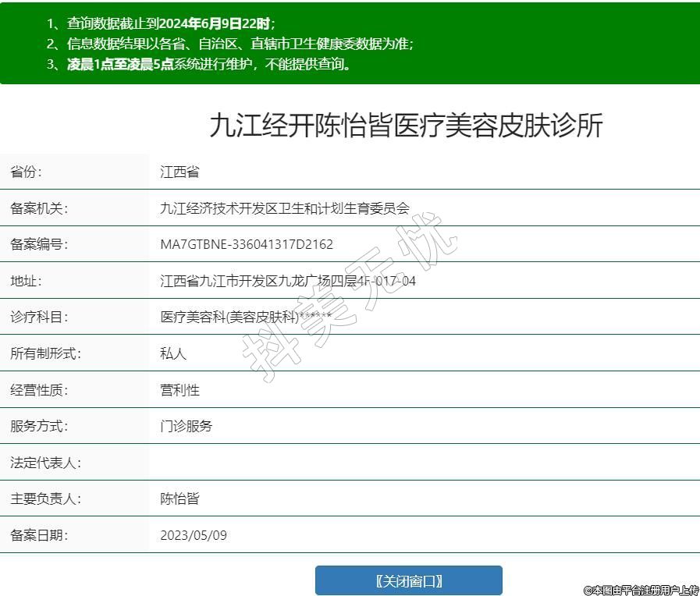The height and width of the screenshot is (596, 700).
Task: Click the 法定代表人 field label
Action: 45,463
